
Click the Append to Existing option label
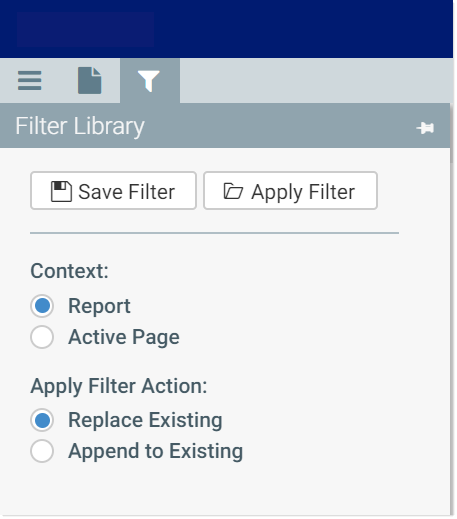[x=156, y=451]
